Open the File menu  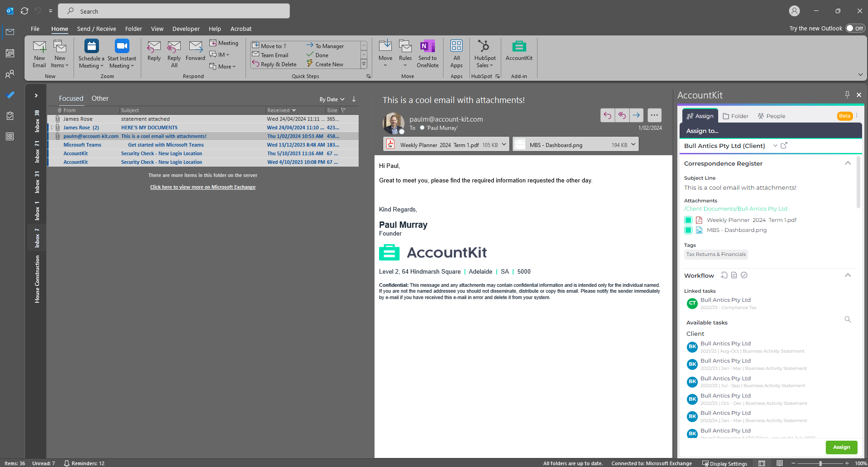[35, 29]
